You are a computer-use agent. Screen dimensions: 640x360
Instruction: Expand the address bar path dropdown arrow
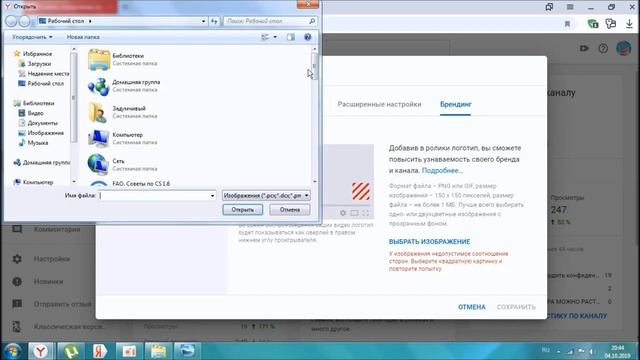[203, 21]
